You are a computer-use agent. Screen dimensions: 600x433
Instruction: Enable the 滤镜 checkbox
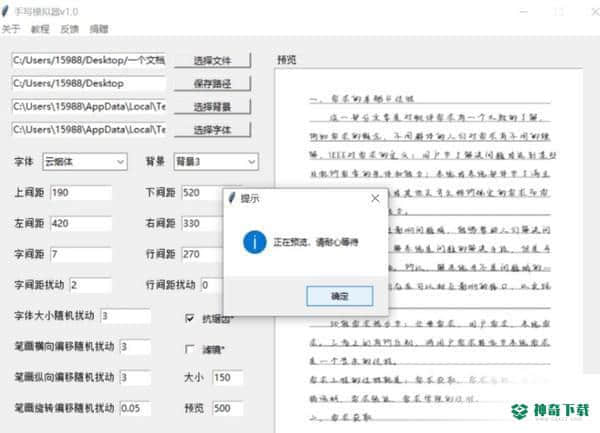(190, 349)
